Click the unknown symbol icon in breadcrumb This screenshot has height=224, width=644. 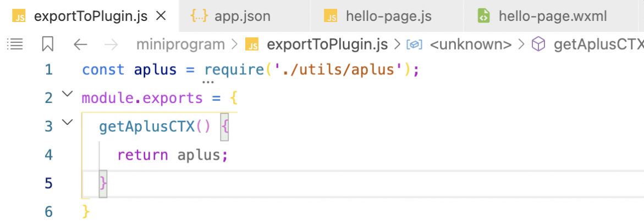(x=414, y=44)
